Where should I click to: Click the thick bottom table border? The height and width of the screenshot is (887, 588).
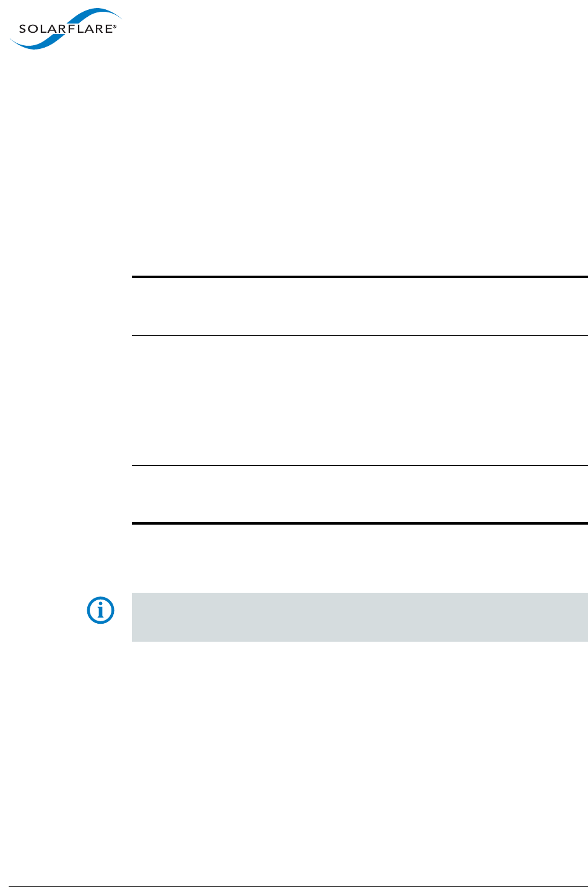click(359, 523)
